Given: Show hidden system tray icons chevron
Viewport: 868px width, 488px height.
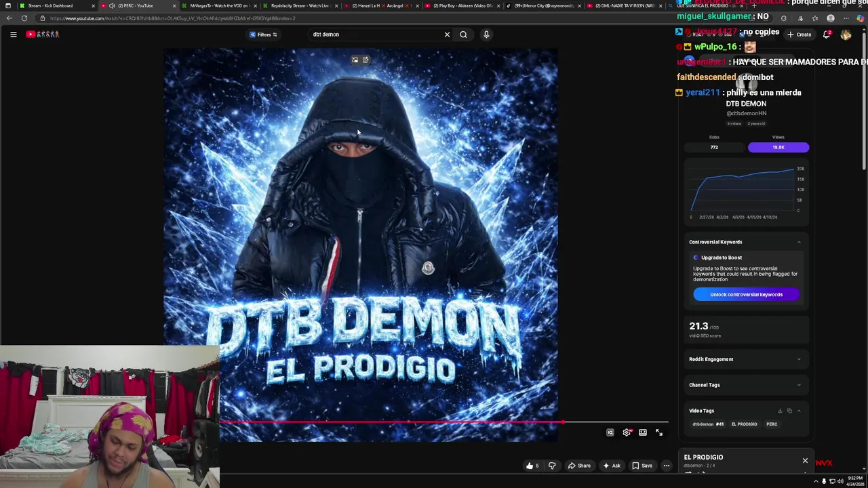Looking at the screenshot, I should 816,481.
